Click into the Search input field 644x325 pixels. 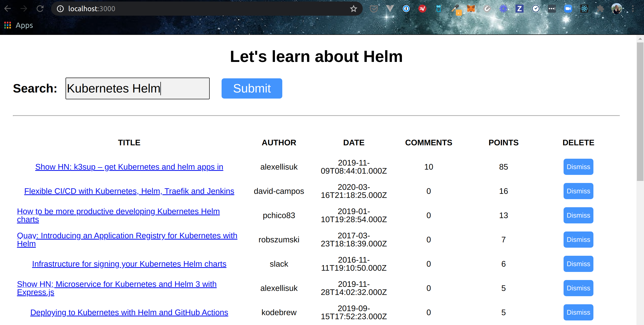[x=137, y=88]
